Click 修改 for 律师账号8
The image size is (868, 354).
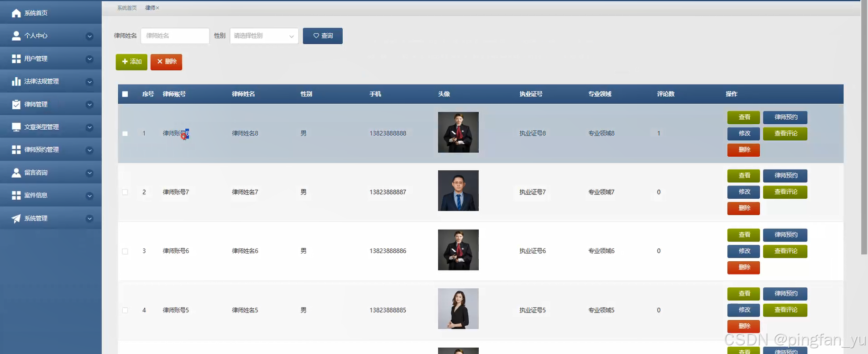tap(743, 133)
